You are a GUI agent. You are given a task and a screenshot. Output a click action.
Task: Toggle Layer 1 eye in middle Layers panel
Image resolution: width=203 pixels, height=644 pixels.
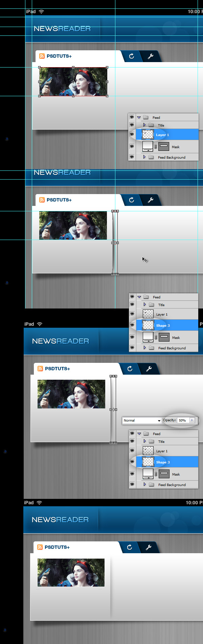pyautogui.click(x=132, y=314)
